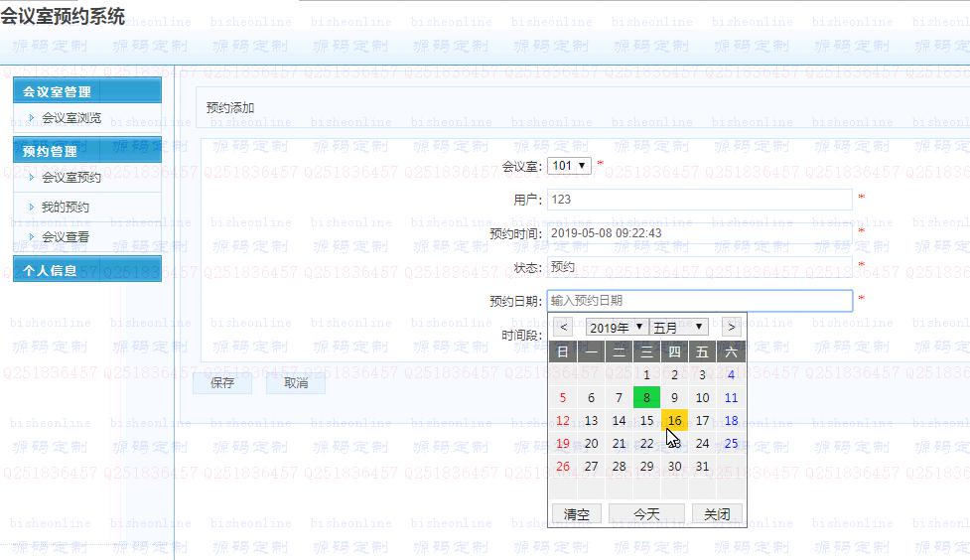This screenshot has height=560, width=970.
Task: Select May 24 in calendar
Action: point(702,444)
